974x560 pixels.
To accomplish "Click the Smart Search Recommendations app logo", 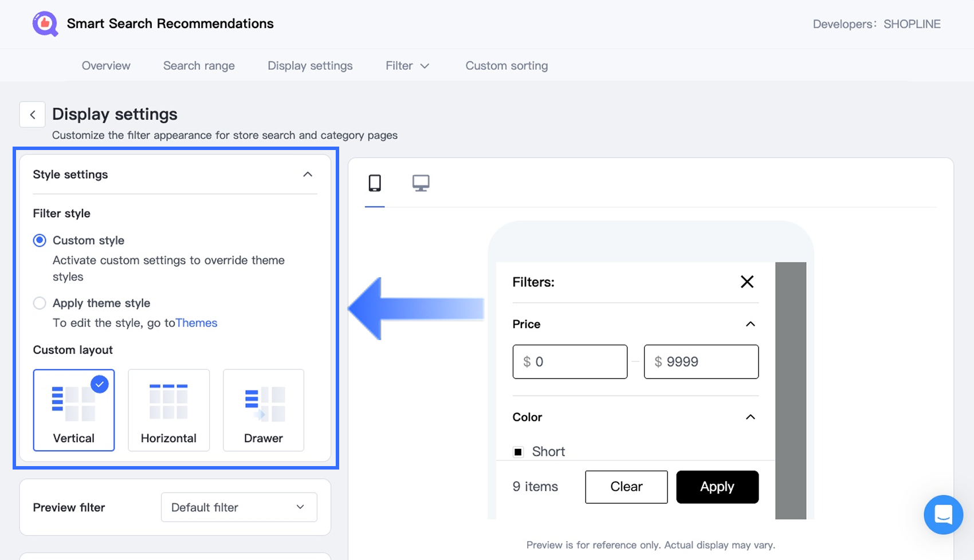I will pyautogui.click(x=45, y=24).
